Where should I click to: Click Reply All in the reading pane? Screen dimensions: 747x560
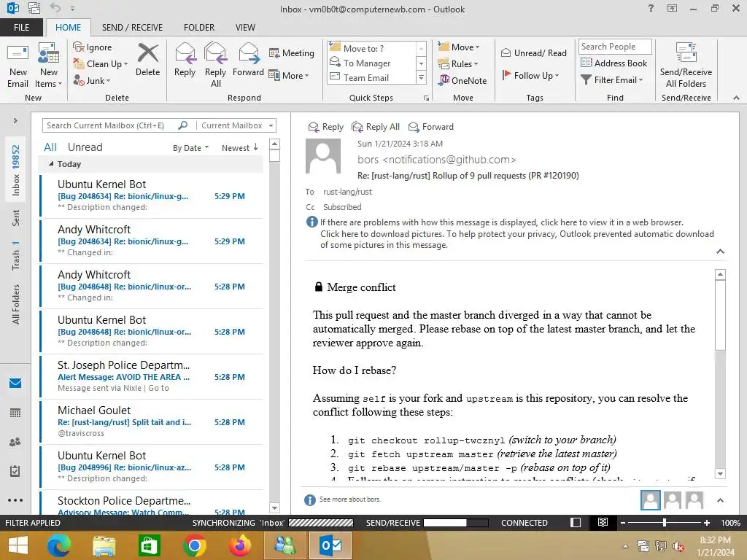click(x=376, y=127)
